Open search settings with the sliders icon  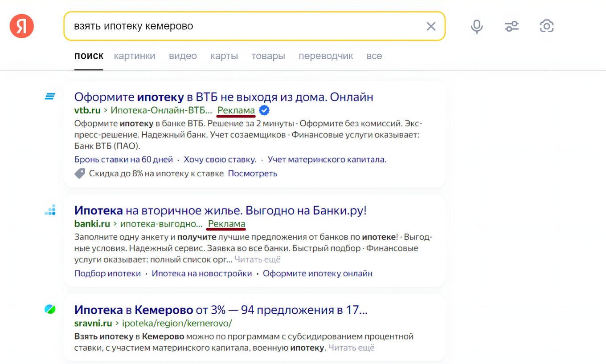[x=511, y=26]
